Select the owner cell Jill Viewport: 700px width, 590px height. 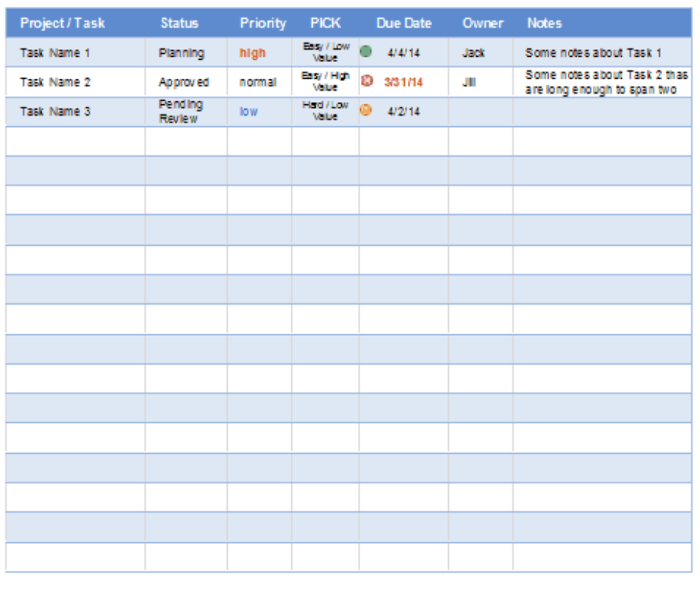[x=481, y=82]
